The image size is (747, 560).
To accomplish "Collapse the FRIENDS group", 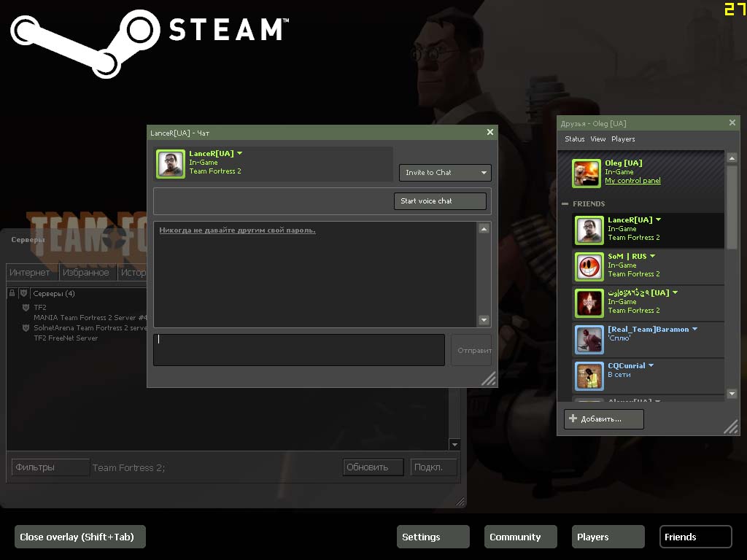I will (x=565, y=204).
